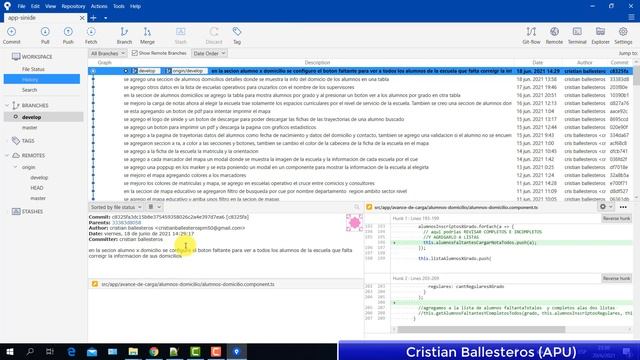640x360 pixels.
Task: Open Edge from the taskbar
Action: [x=71, y=351]
